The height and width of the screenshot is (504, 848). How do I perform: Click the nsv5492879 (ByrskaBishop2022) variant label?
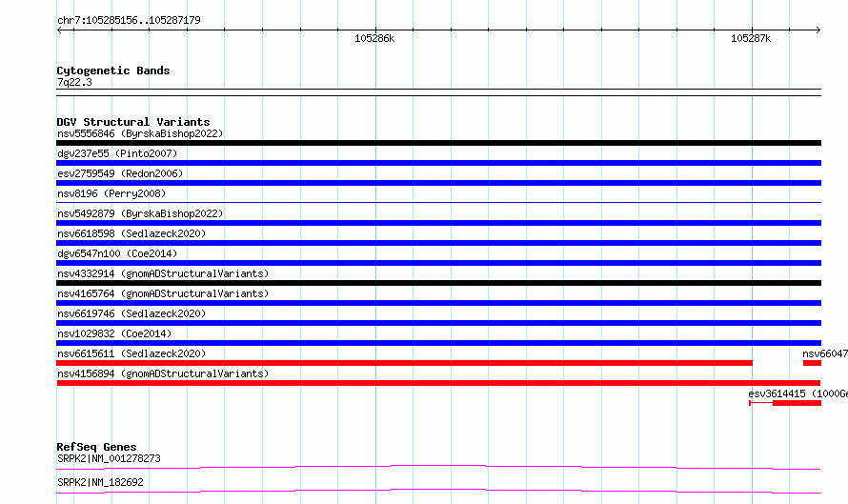(140, 213)
